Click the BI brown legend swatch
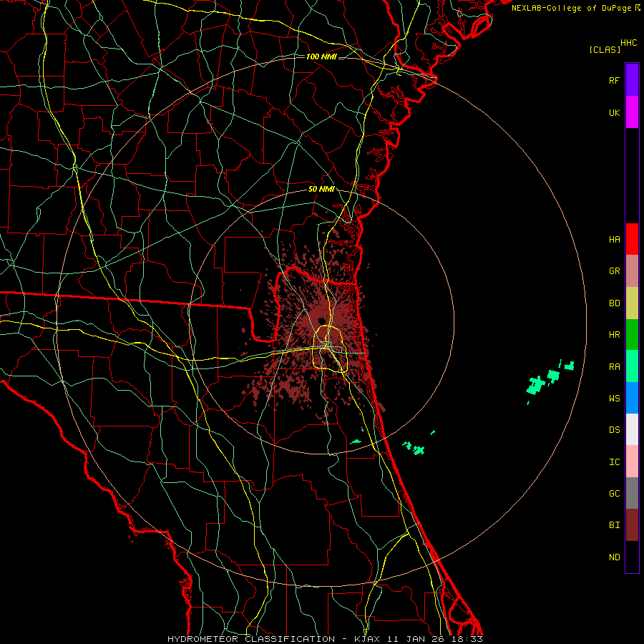 pyautogui.click(x=632, y=525)
